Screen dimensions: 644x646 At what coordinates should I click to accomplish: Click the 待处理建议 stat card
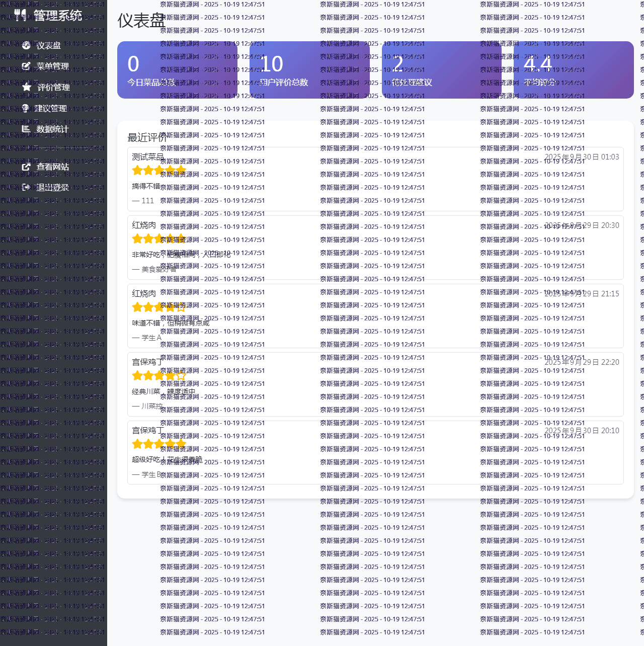pyautogui.click(x=442, y=70)
